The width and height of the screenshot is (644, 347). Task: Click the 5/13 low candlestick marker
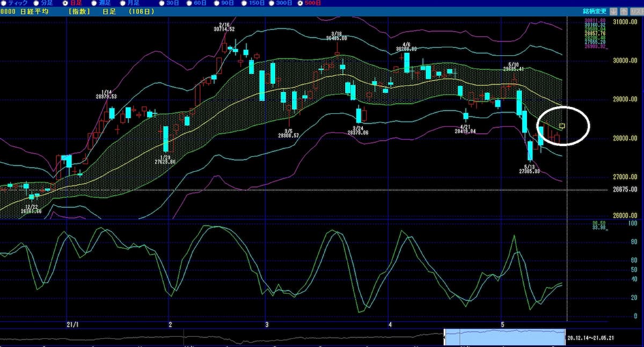click(x=530, y=151)
